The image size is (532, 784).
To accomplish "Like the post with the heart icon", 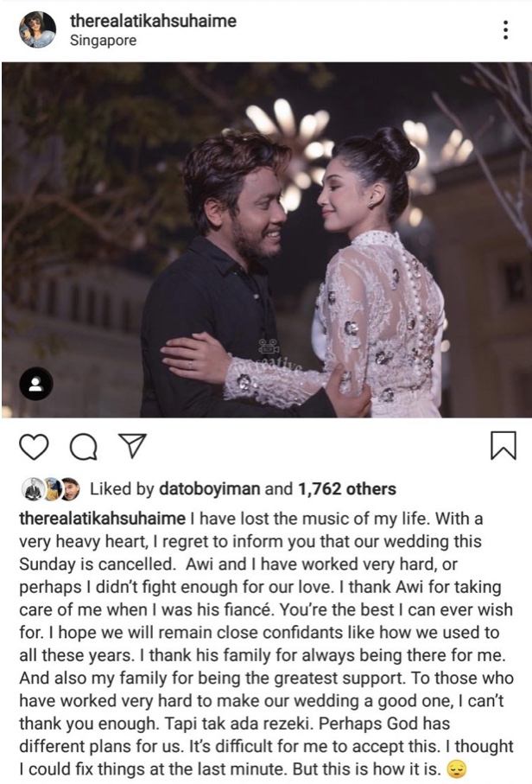I will pyautogui.click(x=34, y=446).
